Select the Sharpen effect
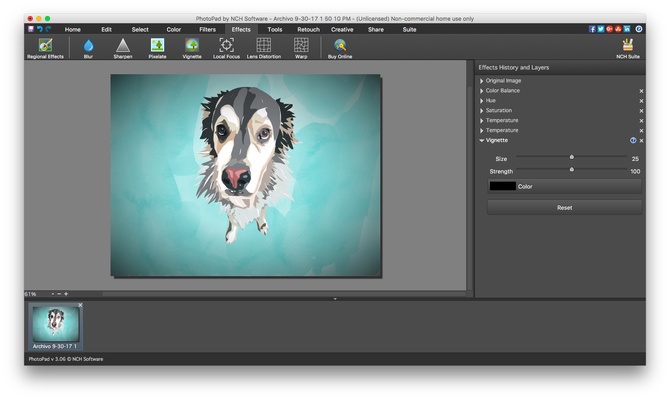670x400 pixels. point(123,48)
